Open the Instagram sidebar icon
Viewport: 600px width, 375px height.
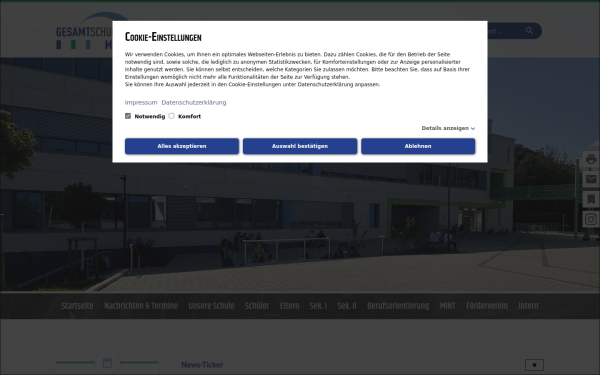(591, 219)
